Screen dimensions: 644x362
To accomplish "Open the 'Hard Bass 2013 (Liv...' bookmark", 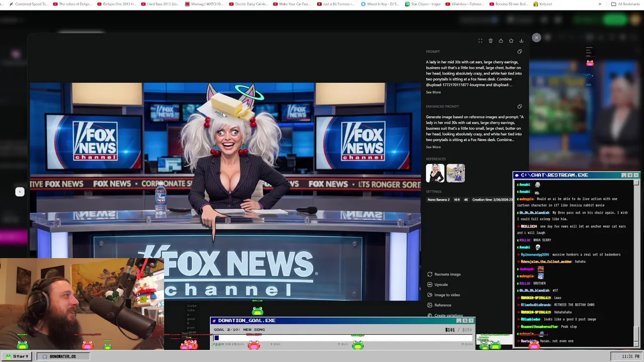I will click(160, 4).
